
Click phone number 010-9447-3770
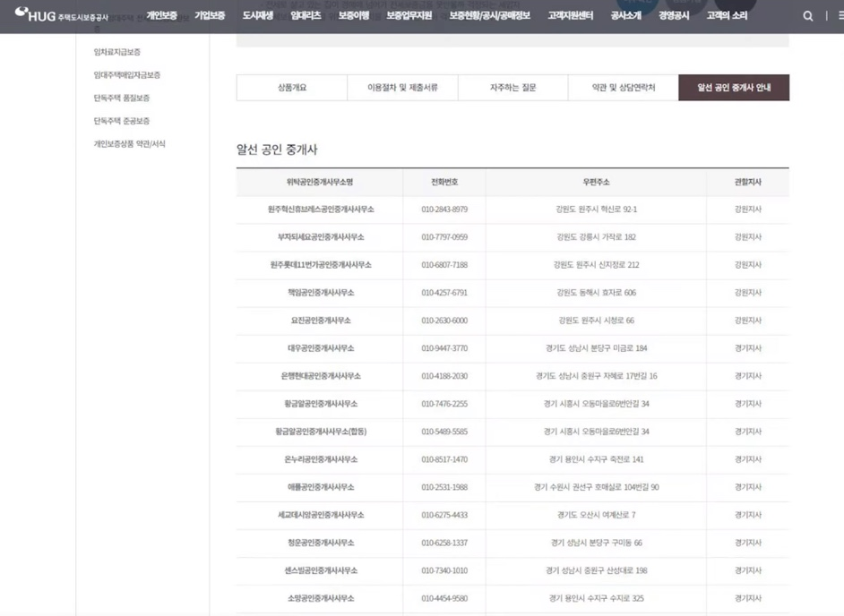pos(444,348)
